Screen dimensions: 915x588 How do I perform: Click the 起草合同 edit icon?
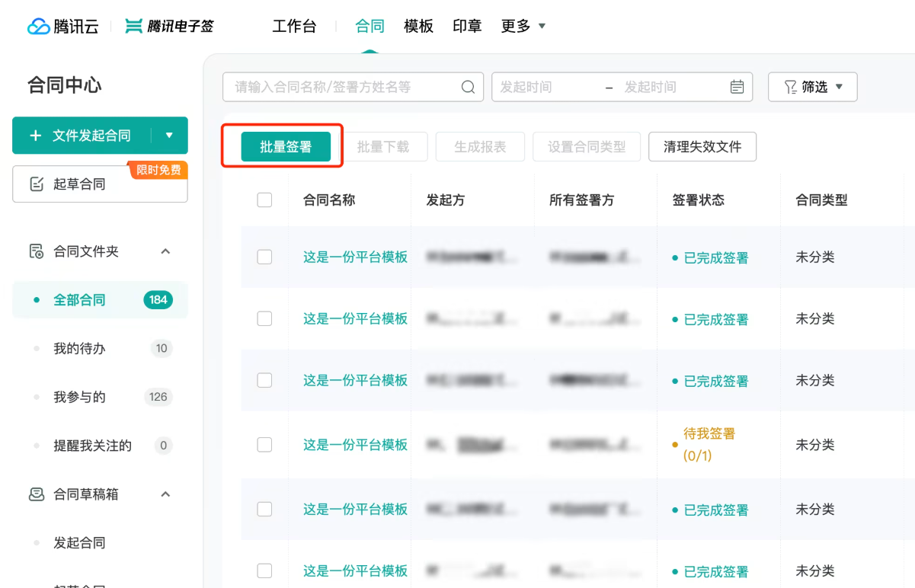[x=36, y=184]
